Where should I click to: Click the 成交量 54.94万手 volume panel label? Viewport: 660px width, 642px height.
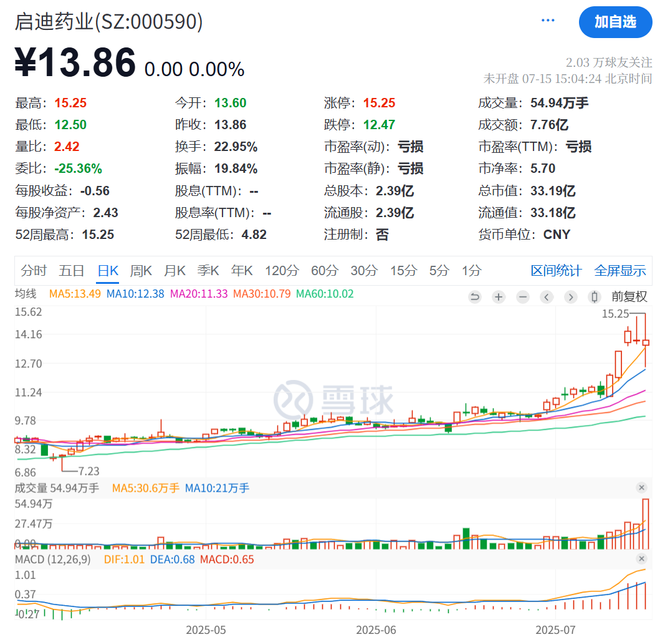57,488
